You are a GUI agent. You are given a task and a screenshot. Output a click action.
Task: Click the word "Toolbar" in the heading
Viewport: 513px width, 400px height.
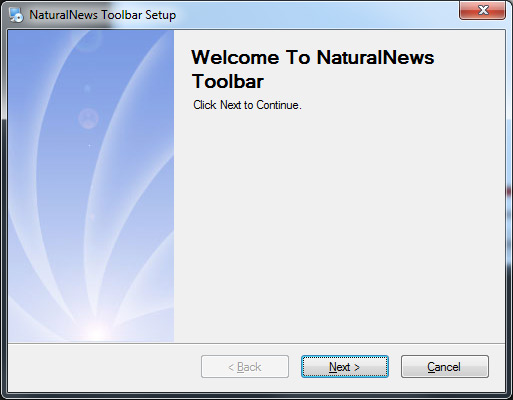pos(228,81)
